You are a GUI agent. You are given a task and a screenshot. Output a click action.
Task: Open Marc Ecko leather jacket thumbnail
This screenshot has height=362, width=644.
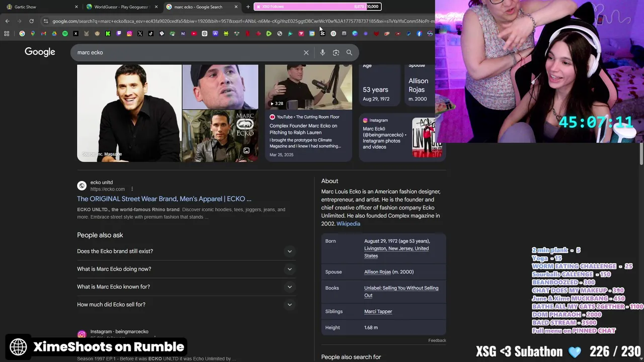pyautogui.click(x=220, y=136)
